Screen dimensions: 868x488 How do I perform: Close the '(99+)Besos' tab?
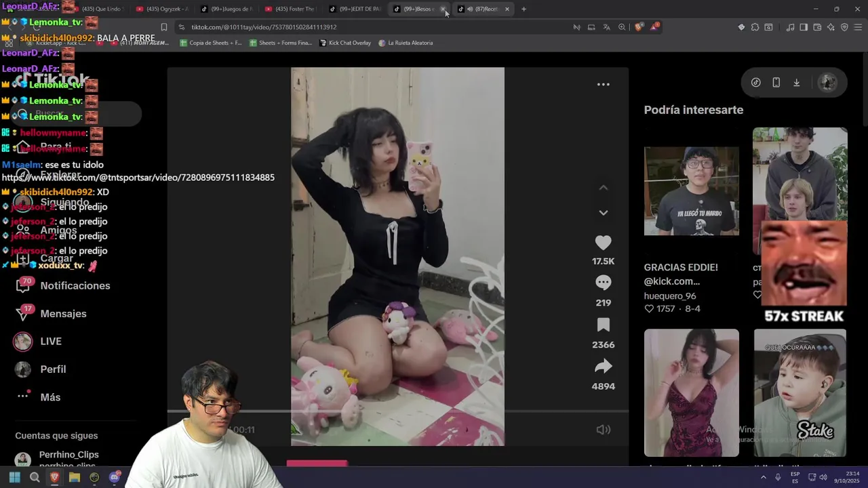click(443, 9)
